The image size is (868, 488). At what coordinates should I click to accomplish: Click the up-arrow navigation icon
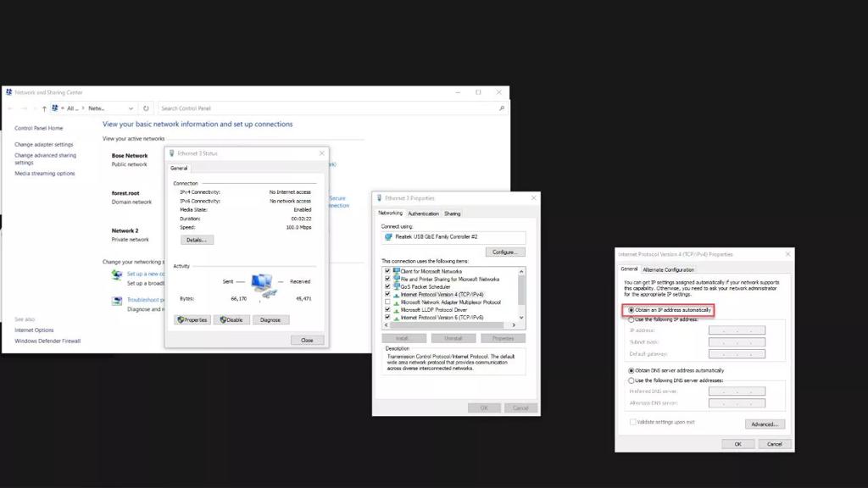coord(44,108)
